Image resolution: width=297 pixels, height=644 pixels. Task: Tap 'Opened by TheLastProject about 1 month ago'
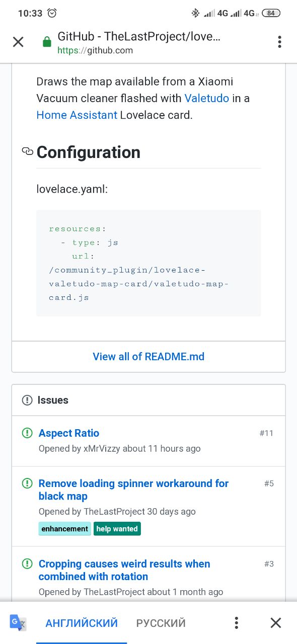[131, 592]
